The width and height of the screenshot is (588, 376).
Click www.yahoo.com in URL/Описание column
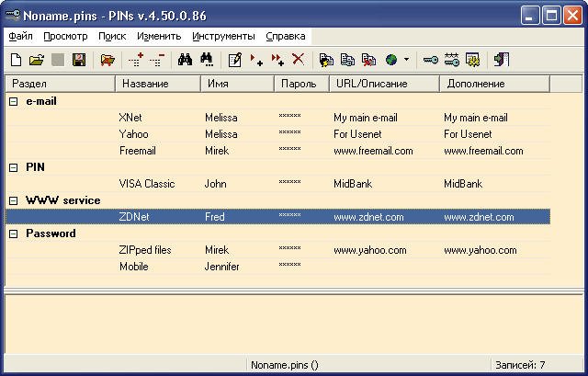(x=369, y=250)
